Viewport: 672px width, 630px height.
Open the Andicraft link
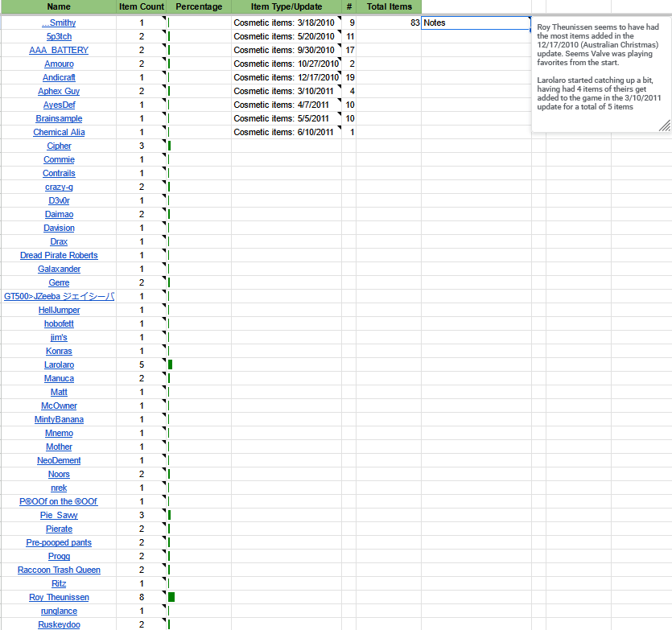(x=59, y=77)
